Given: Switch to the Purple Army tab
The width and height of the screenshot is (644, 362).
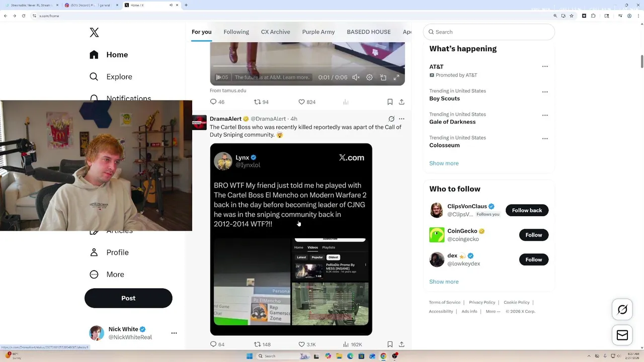Looking at the screenshot, I should click(318, 32).
